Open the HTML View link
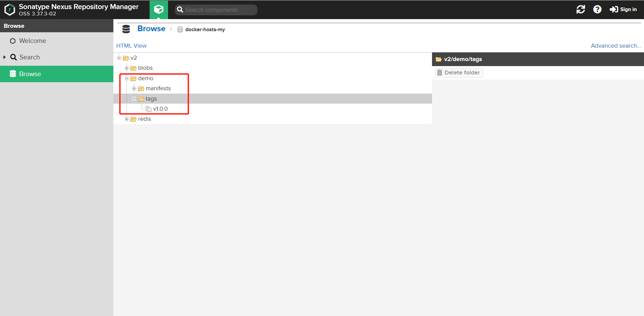Screen dimensions: 644x316 point(131,46)
